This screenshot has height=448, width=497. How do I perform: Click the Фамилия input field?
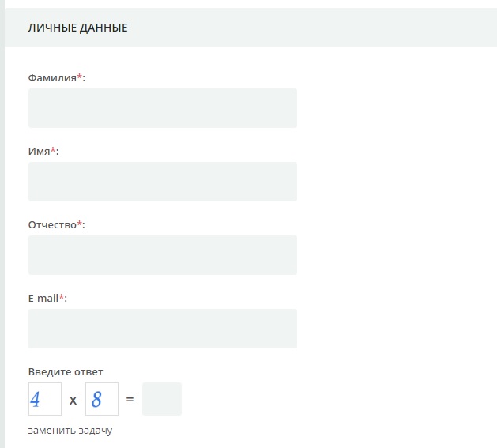[x=162, y=108]
